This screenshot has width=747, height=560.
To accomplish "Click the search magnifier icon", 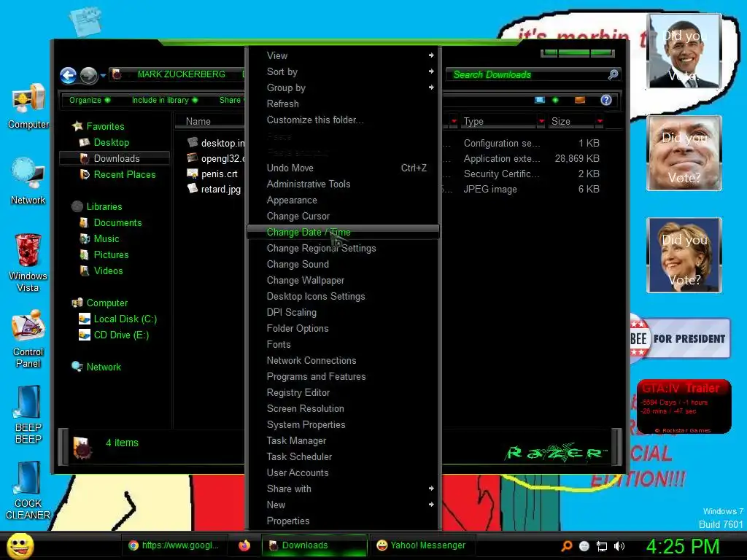I will pyautogui.click(x=613, y=74).
